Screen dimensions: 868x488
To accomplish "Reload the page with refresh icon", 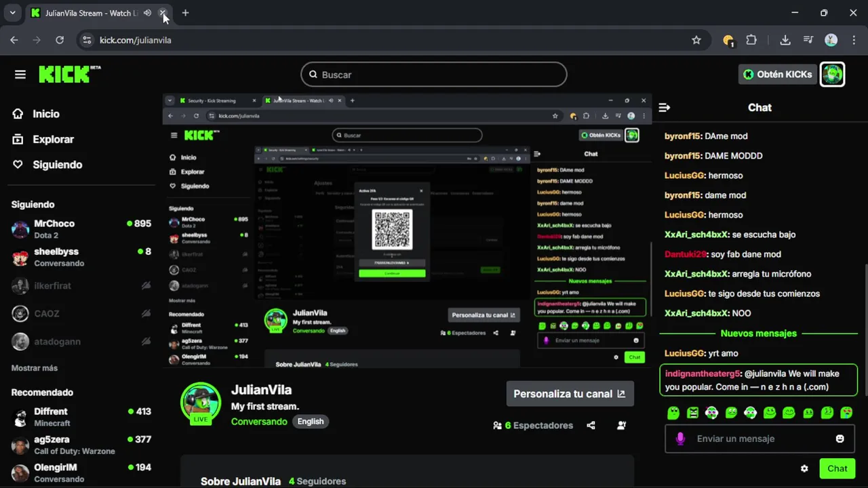I will (x=60, y=40).
